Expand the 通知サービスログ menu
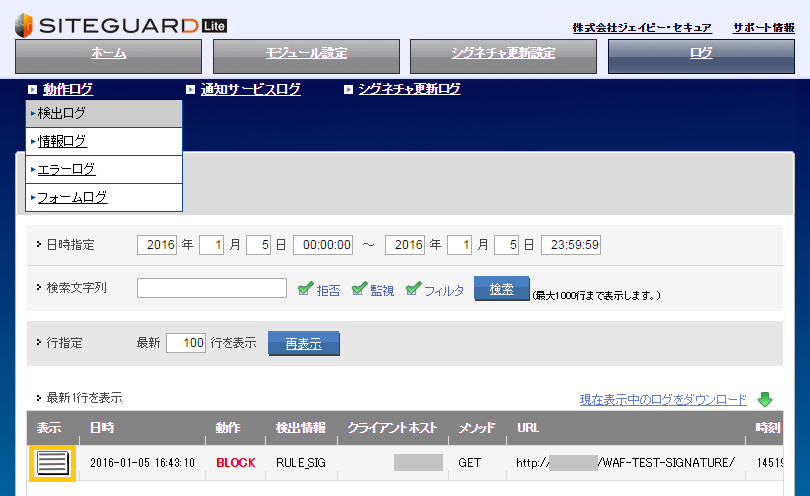810x496 pixels. click(x=250, y=89)
